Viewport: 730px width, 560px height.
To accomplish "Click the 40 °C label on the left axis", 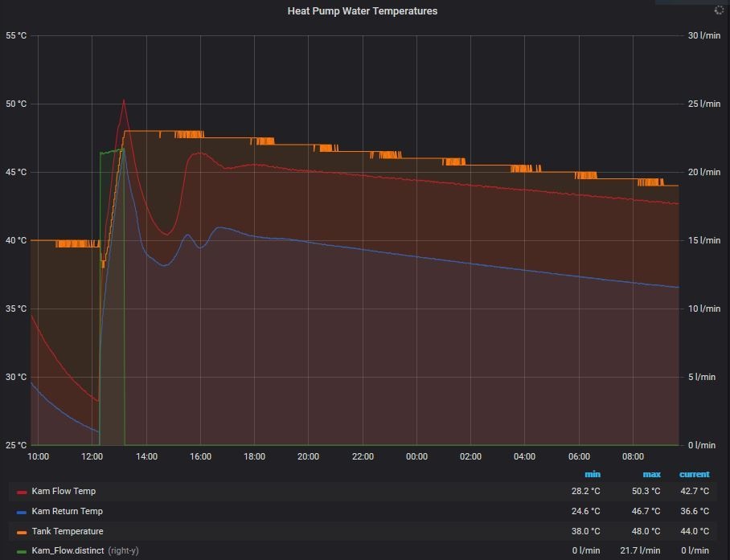I will [16, 240].
